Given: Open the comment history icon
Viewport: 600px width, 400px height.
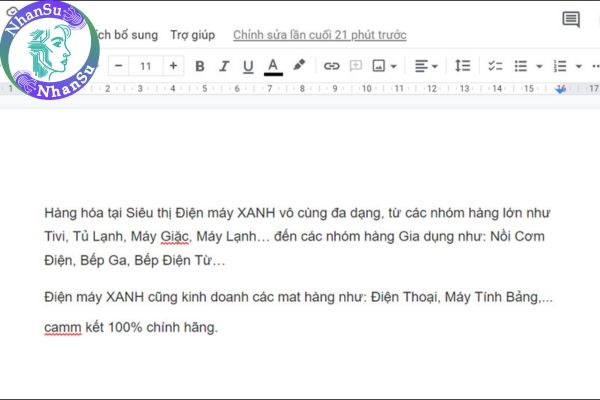Looking at the screenshot, I should pyautogui.click(x=571, y=19).
